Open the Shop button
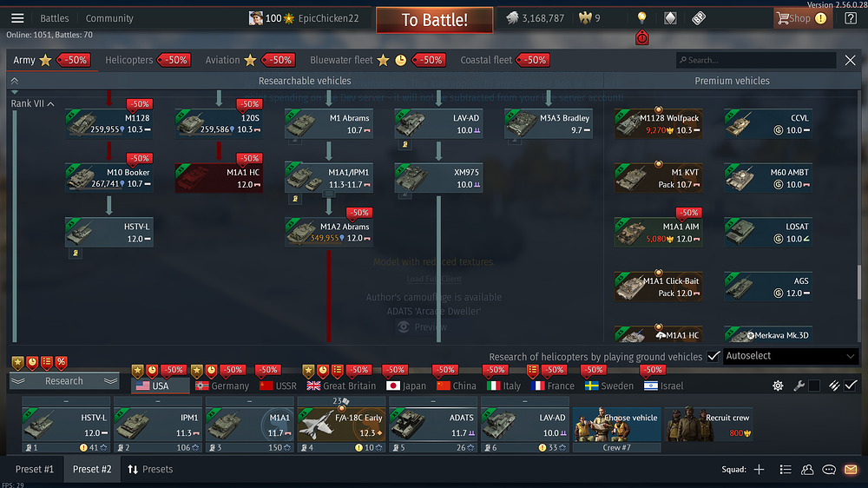The width and height of the screenshot is (868, 488). click(802, 18)
